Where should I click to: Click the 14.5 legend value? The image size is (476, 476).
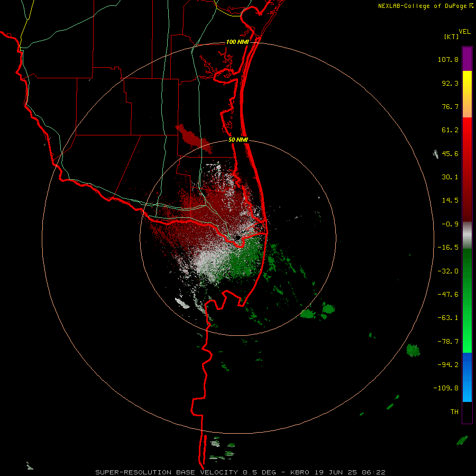[x=450, y=200]
